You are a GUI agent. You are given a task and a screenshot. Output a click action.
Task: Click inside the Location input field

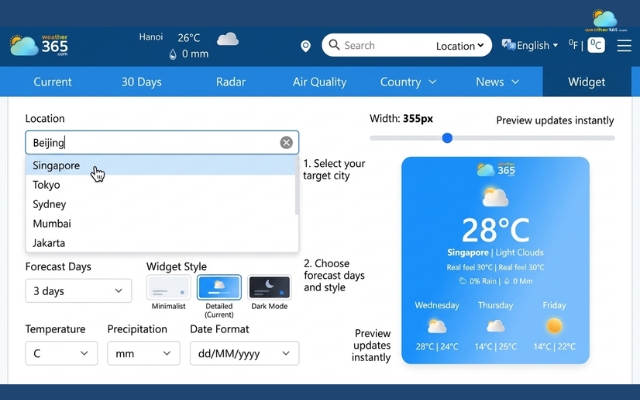point(162,142)
